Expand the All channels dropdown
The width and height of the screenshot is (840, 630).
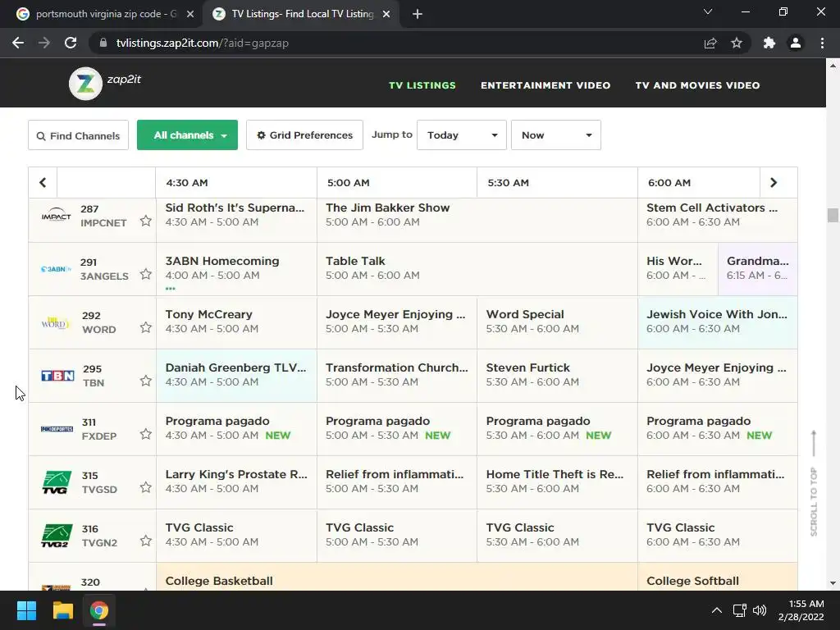(x=188, y=135)
